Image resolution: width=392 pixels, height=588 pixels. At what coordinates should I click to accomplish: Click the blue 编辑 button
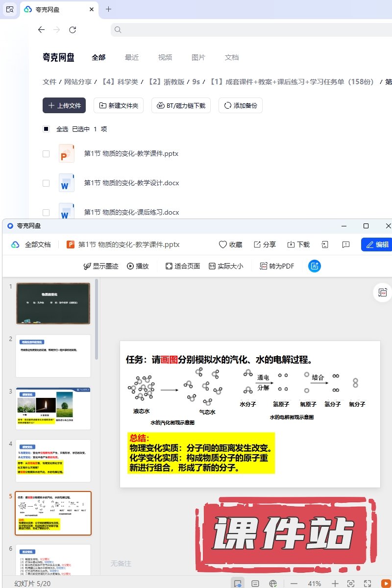pyautogui.click(x=377, y=245)
